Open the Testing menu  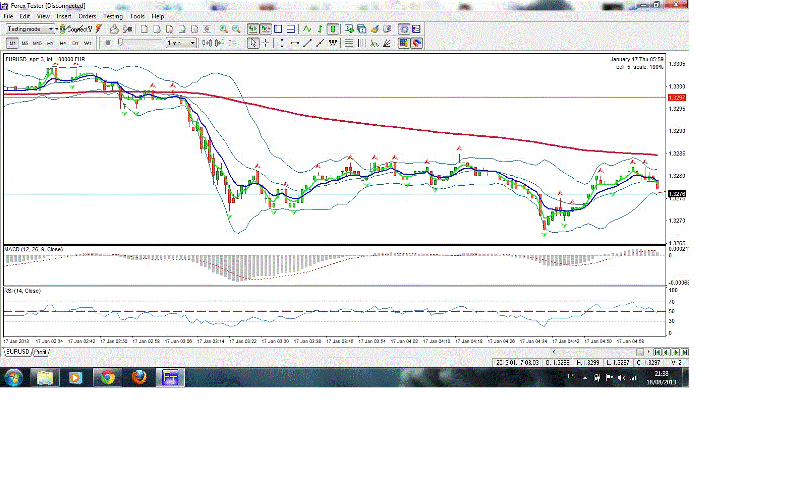coord(113,17)
